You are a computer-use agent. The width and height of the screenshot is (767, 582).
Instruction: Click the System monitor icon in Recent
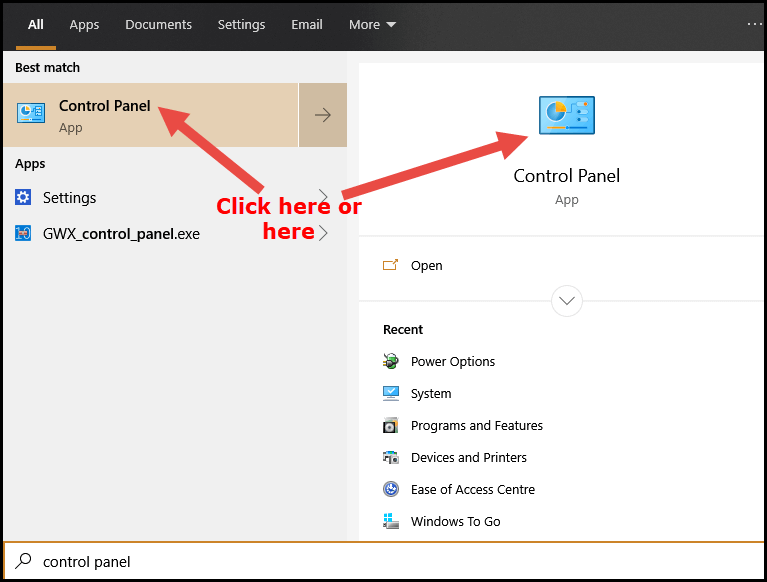click(390, 393)
